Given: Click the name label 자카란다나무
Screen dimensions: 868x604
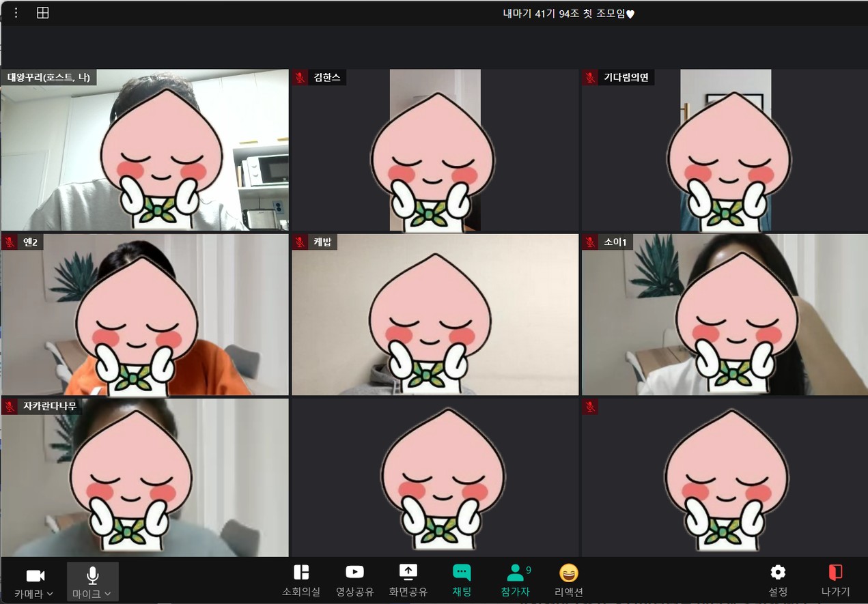Looking at the screenshot, I should point(50,407).
